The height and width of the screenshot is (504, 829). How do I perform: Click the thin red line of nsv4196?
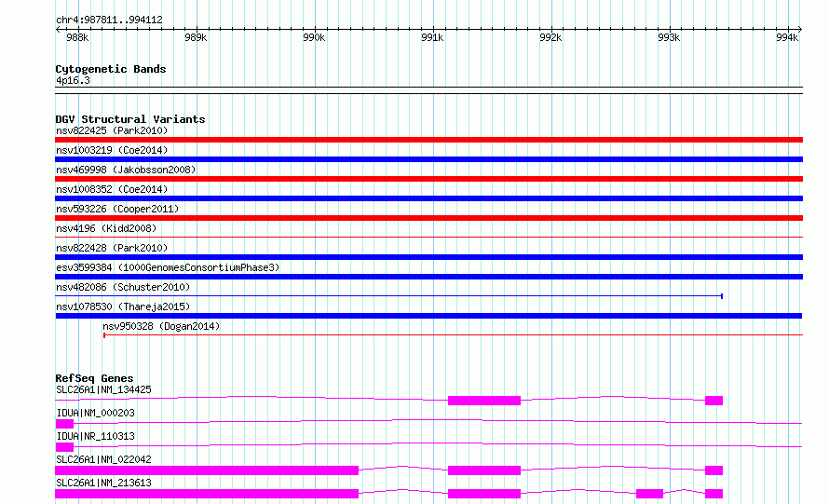pos(428,238)
